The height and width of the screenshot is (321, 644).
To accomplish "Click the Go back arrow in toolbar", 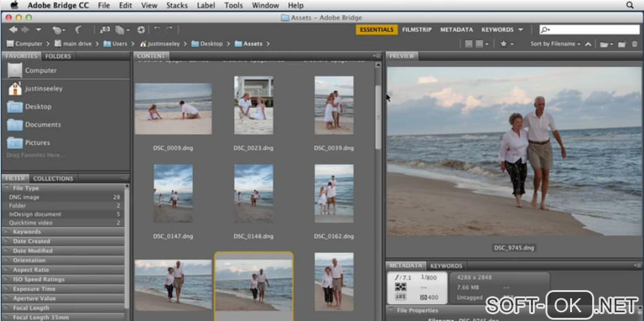I will pos(13,30).
